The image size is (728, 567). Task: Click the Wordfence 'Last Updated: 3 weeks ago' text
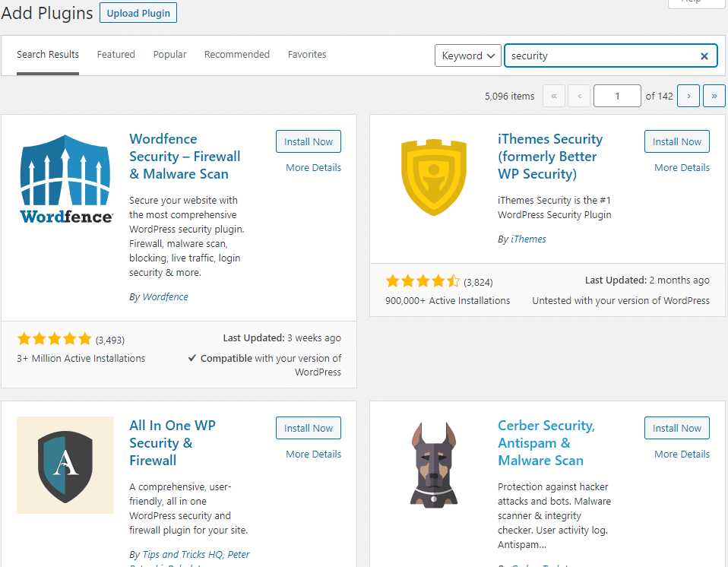pyautogui.click(x=282, y=338)
